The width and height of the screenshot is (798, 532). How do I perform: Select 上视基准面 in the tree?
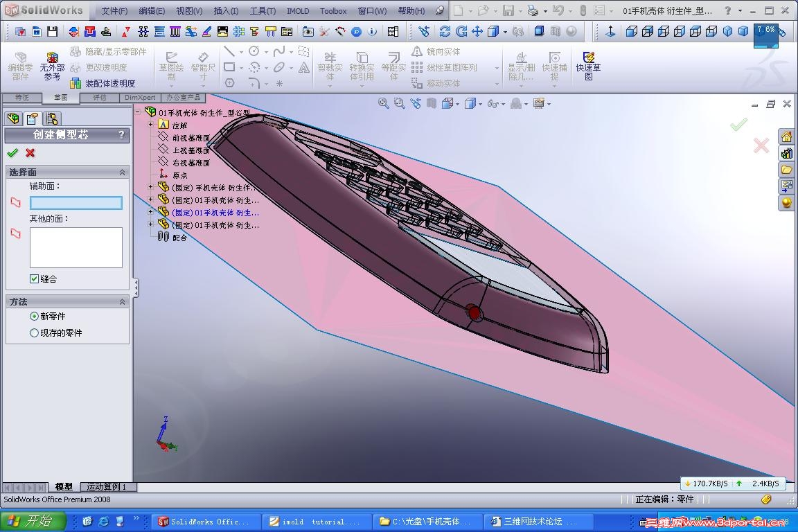point(191,150)
